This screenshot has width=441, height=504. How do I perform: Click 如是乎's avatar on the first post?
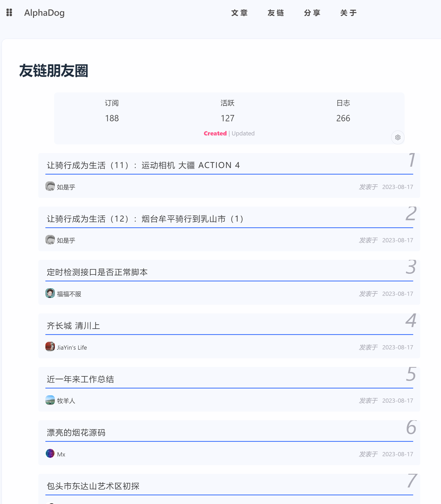pyautogui.click(x=50, y=187)
